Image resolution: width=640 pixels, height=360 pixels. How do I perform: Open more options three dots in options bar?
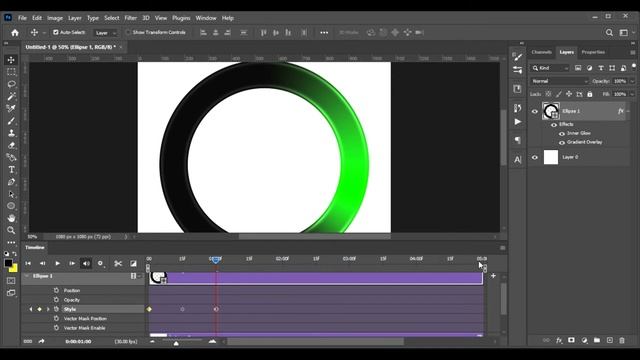pyautogui.click(x=324, y=33)
